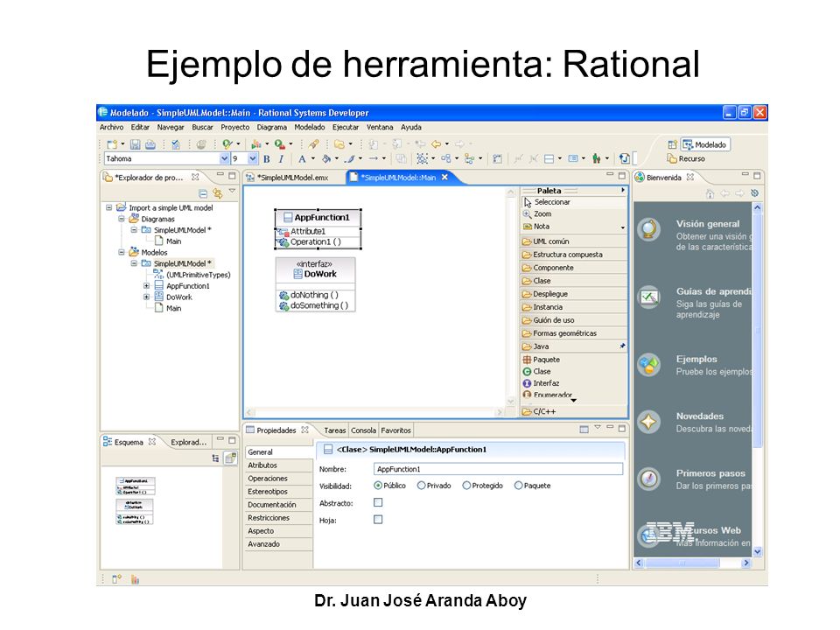Click the line color pen icon

tap(349, 158)
